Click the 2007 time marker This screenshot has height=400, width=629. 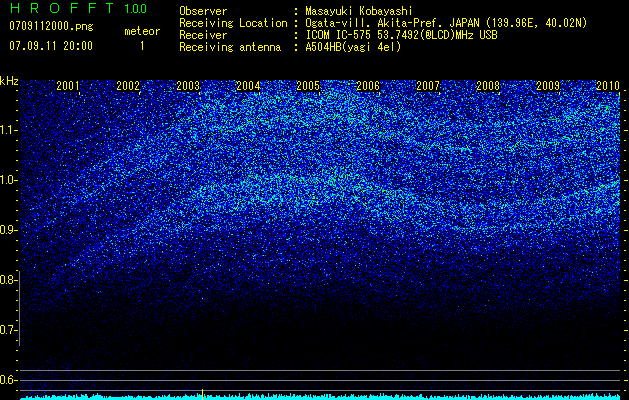click(x=428, y=86)
